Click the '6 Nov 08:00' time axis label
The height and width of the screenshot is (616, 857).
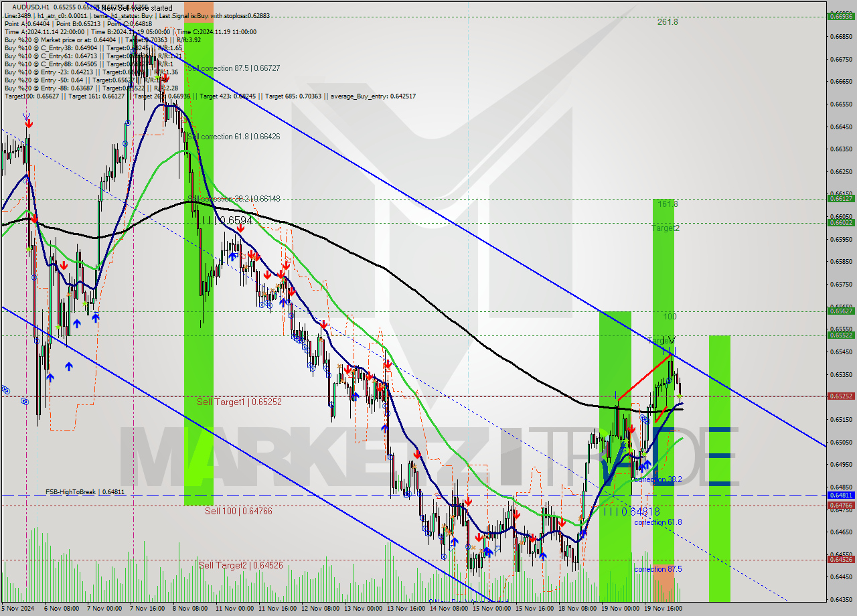coord(62,609)
